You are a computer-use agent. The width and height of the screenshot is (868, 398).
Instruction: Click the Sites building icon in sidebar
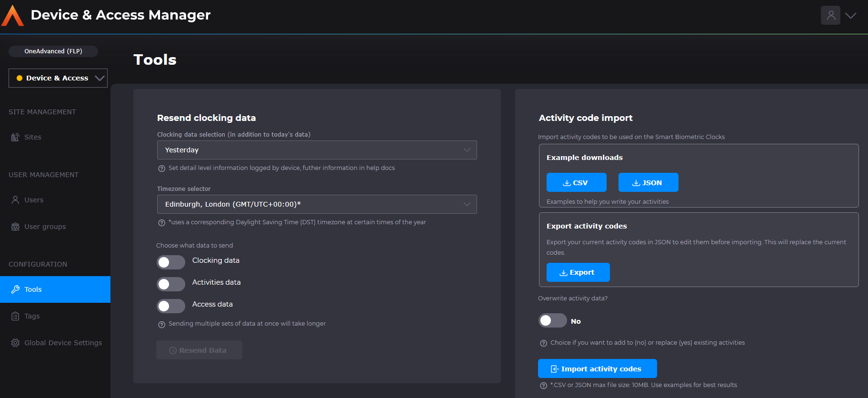(15, 137)
